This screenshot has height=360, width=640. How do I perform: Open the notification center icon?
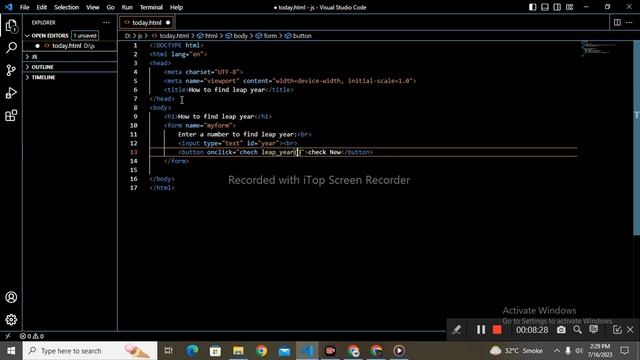point(624,351)
